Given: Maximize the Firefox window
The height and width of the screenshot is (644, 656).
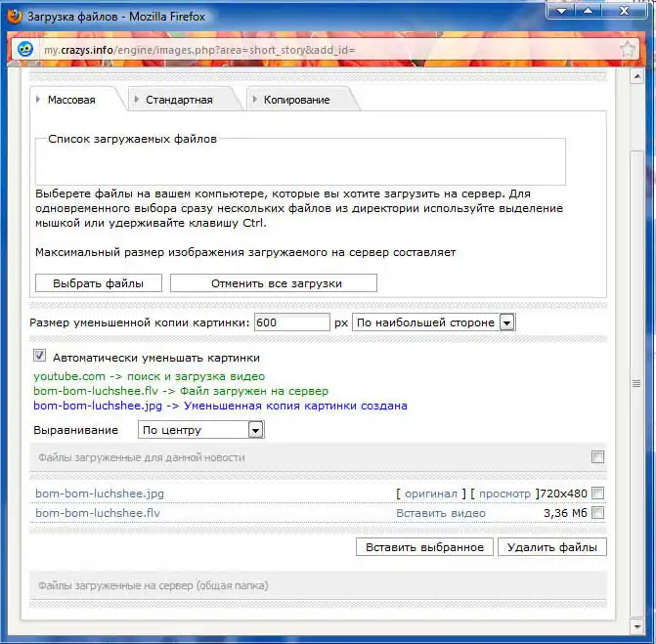Looking at the screenshot, I should [589, 10].
